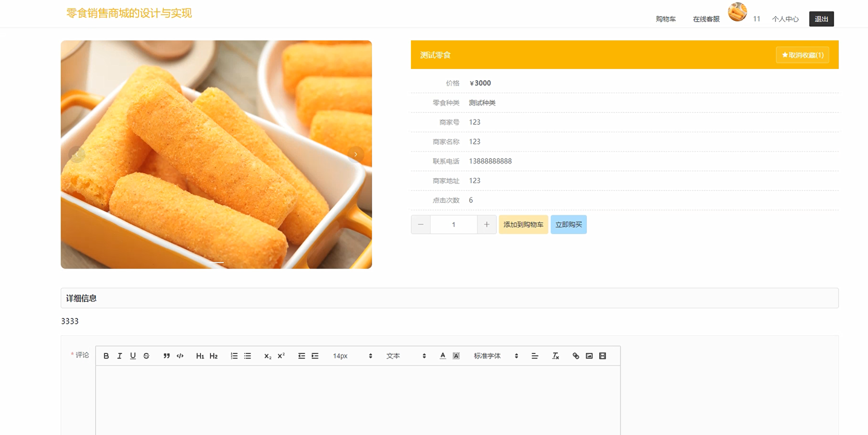Create an ordered numbered list
Screen dimensions: 868x435
tap(234, 356)
